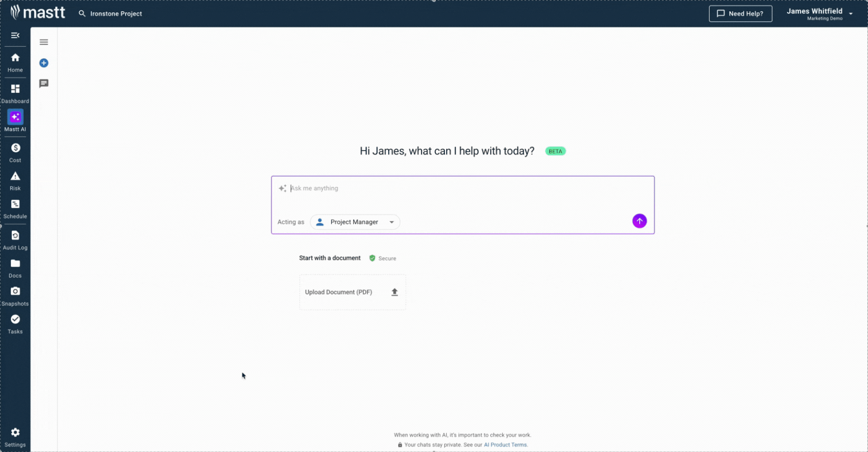Start a new chat with the plus icon
This screenshot has height=452, width=868.
click(44, 63)
